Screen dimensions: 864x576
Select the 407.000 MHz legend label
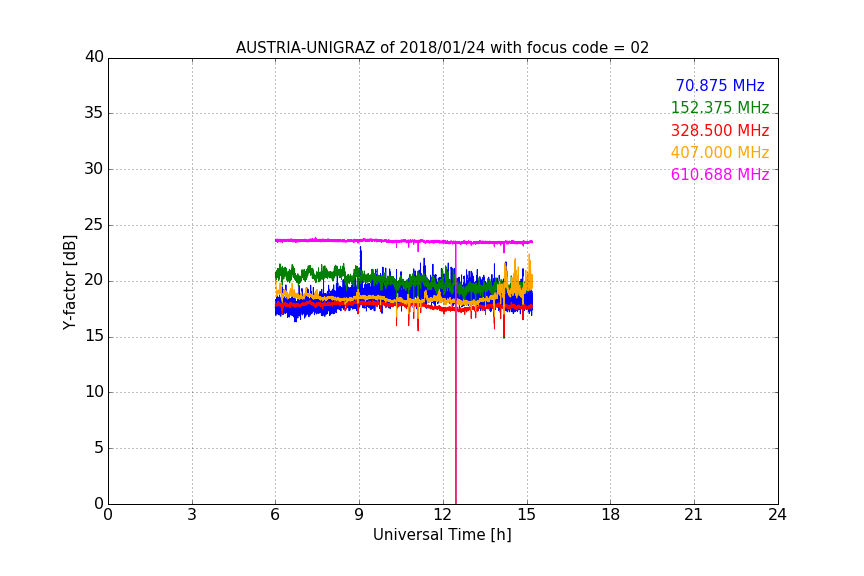[720, 152]
